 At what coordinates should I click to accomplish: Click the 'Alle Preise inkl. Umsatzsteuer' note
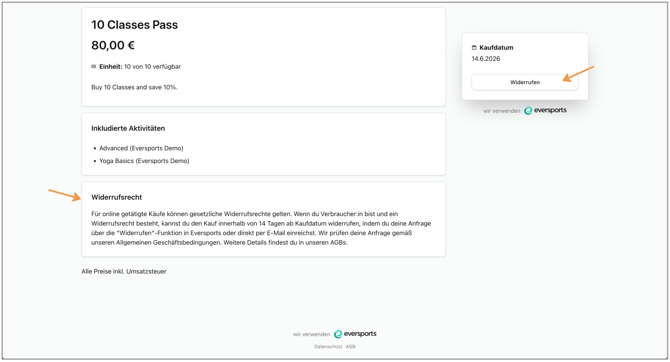point(124,271)
